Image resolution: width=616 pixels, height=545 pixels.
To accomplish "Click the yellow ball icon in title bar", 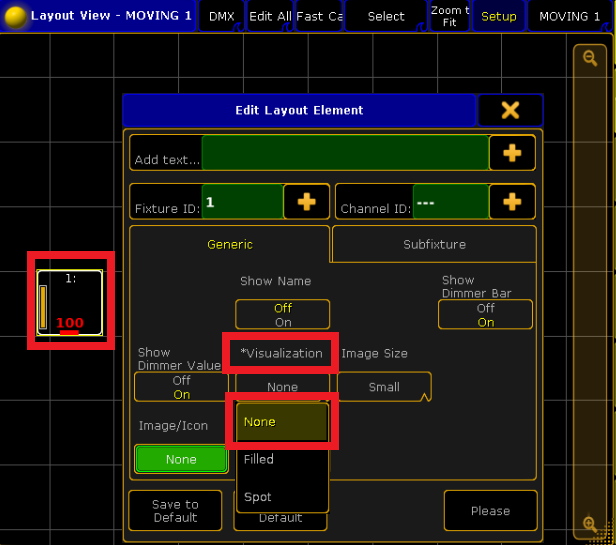I will click(x=15, y=17).
